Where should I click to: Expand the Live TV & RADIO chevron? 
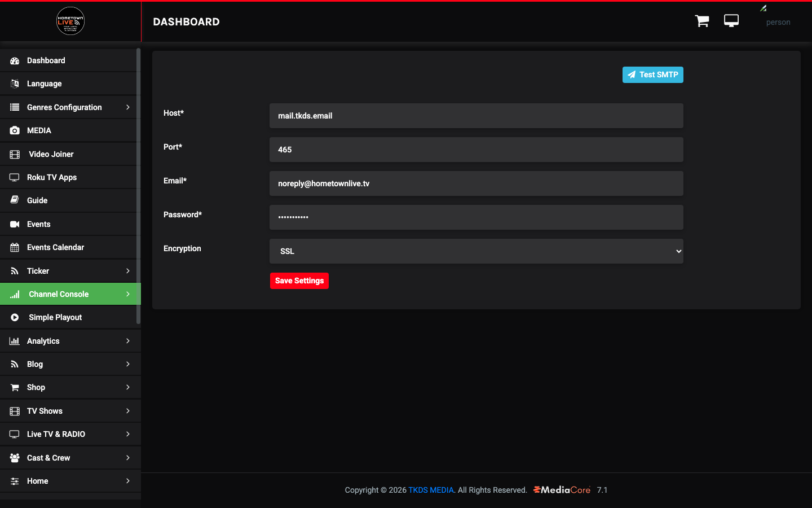coord(128,434)
